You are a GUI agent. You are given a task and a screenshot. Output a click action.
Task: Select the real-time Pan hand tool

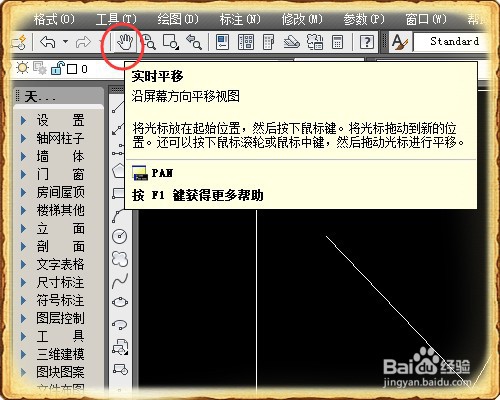pyautogui.click(x=125, y=42)
